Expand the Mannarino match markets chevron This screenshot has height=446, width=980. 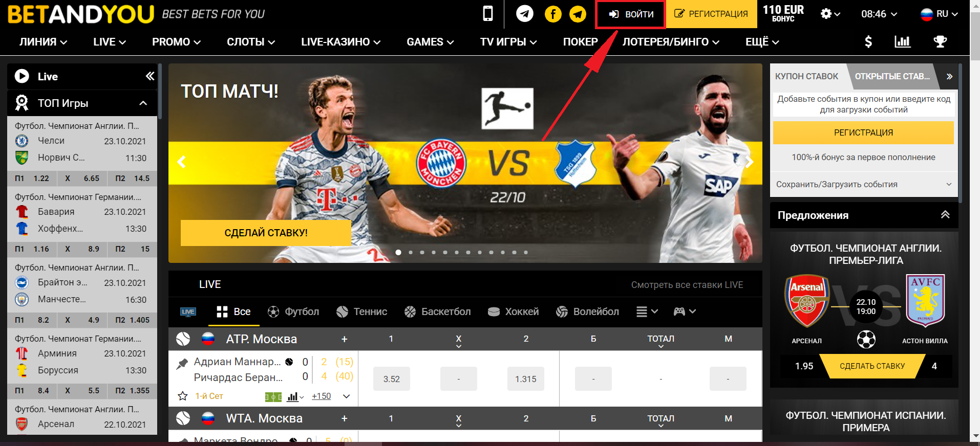pyautogui.click(x=347, y=396)
